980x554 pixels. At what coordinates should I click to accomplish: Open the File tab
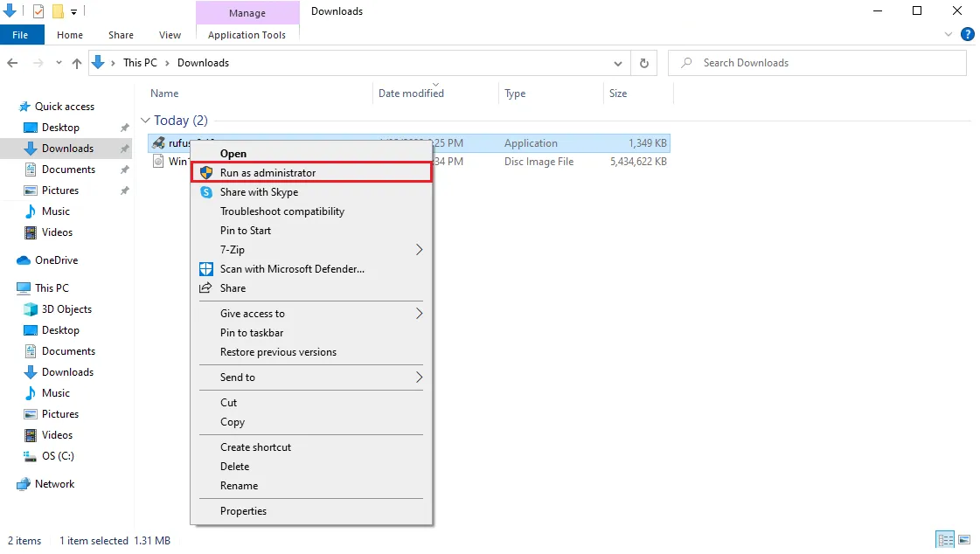tap(20, 35)
